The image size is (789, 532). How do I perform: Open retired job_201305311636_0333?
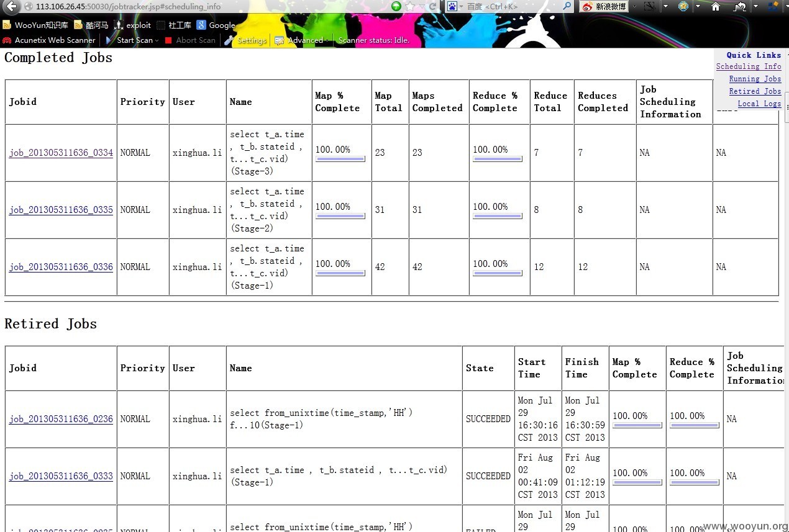(x=61, y=476)
